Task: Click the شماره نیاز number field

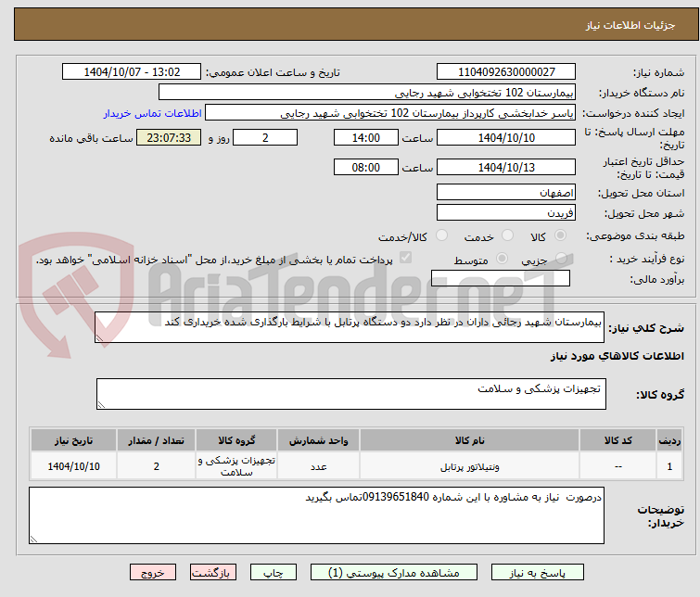Action: pyautogui.click(x=506, y=72)
